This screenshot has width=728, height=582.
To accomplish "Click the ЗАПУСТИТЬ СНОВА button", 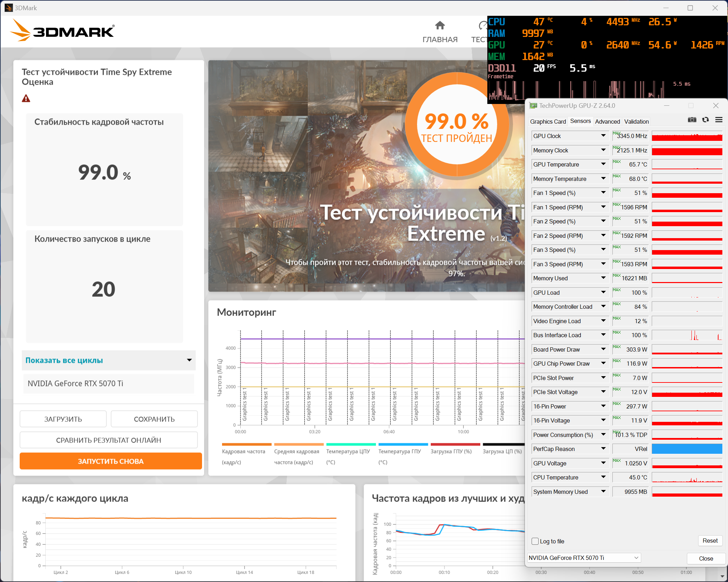I will pyautogui.click(x=111, y=461).
